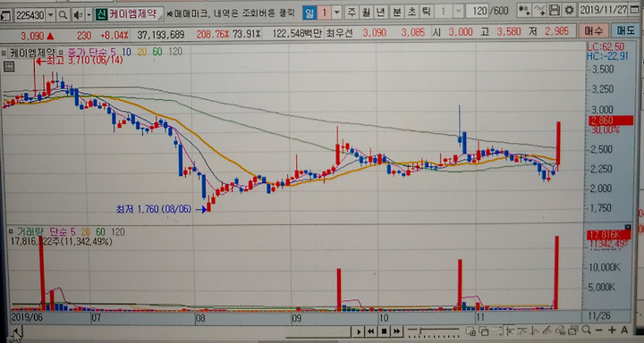Viewport: 644px width, 343px height.
Task: Switch to tick 틱 chart
Action: coord(427,12)
